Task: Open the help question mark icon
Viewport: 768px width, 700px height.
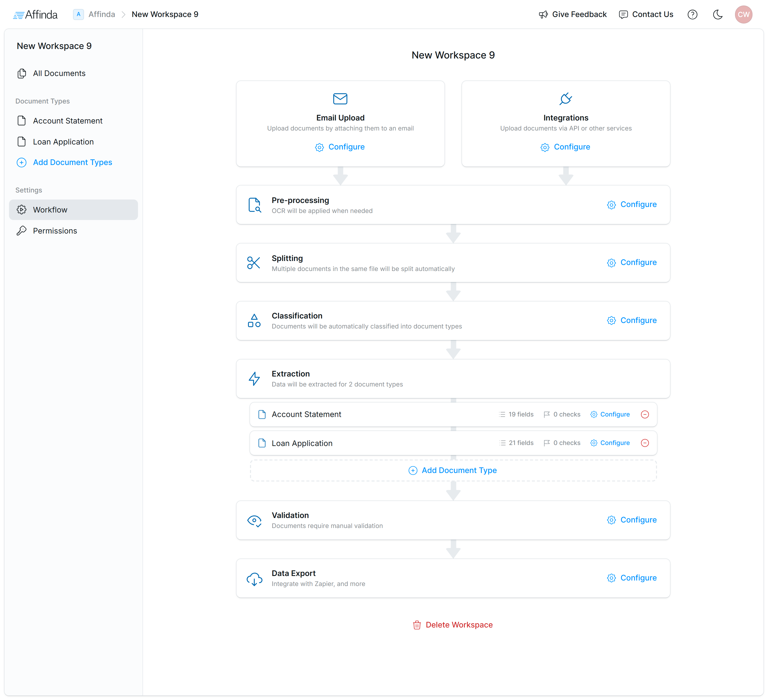Action: pyautogui.click(x=692, y=14)
